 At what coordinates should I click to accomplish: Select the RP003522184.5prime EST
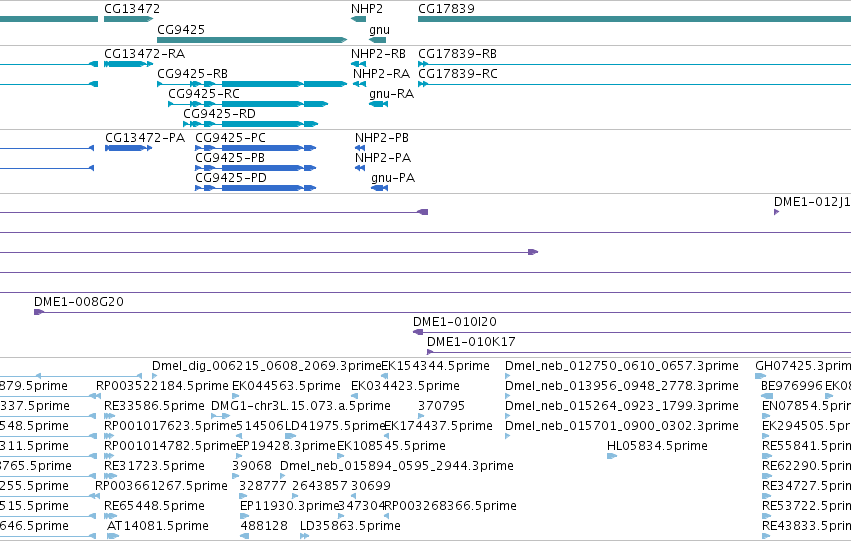162,386
